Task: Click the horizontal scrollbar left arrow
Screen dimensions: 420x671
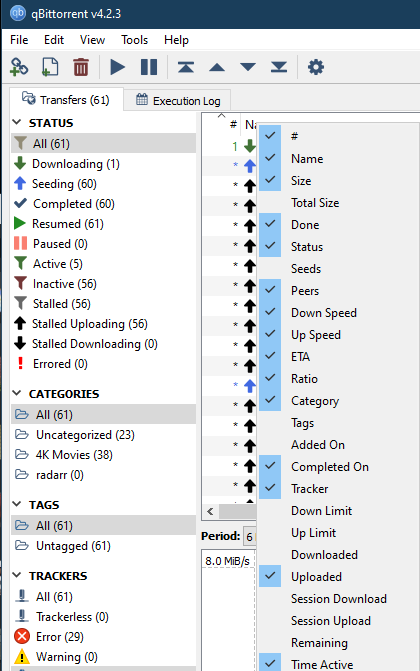Action: [210, 511]
